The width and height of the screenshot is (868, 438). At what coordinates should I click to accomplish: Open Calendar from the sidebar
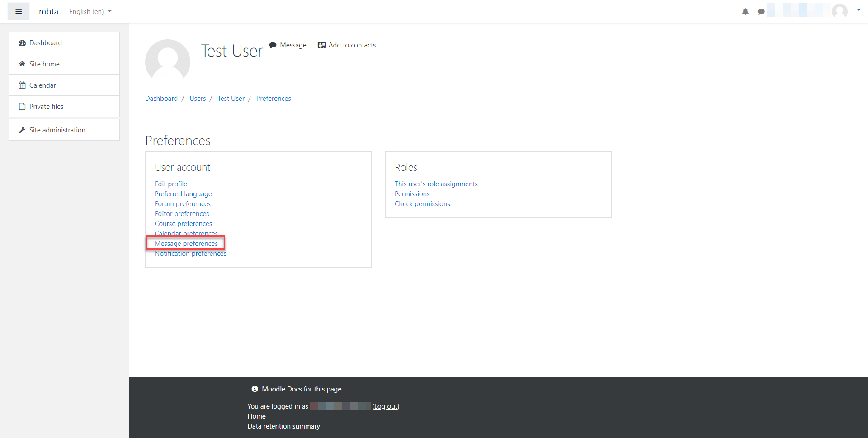click(64, 85)
